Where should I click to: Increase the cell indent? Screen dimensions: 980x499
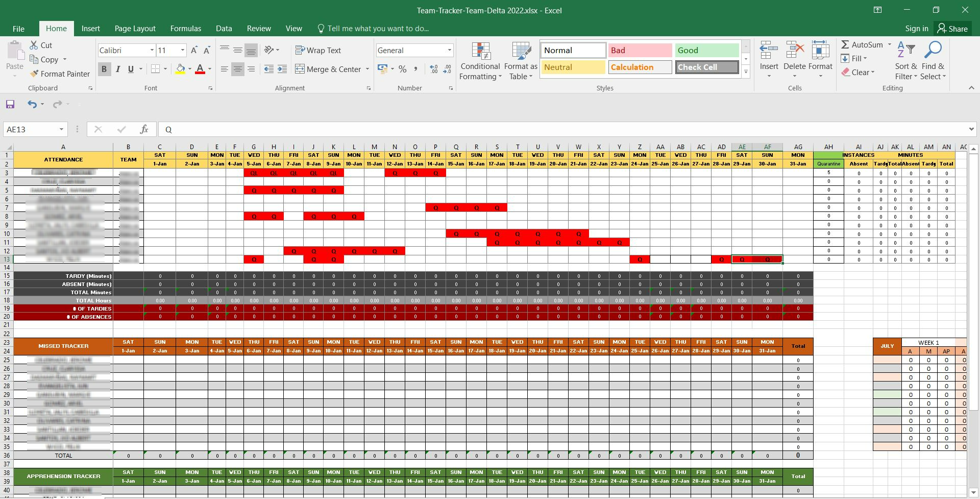tap(282, 69)
